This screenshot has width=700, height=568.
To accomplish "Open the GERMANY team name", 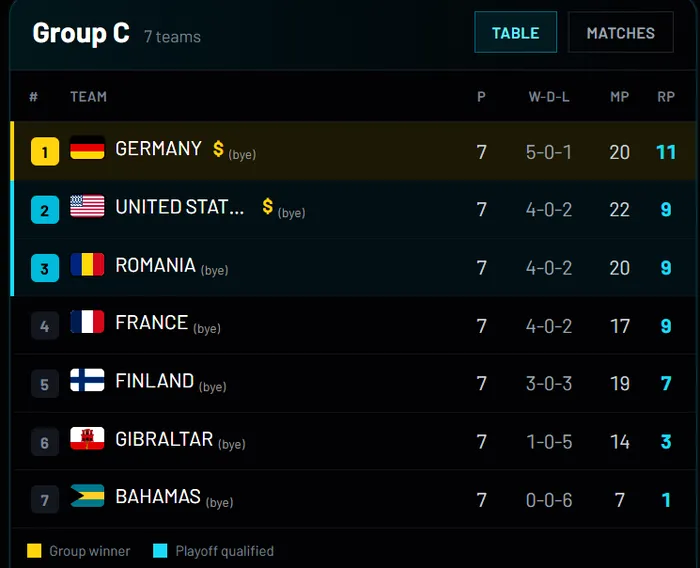I will pos(158,149).
